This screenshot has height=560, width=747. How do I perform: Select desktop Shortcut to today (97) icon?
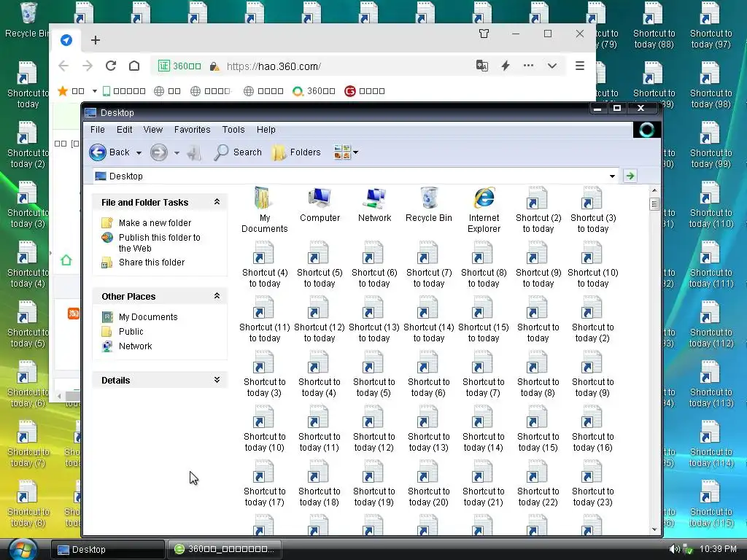click(x=711, y=26)
